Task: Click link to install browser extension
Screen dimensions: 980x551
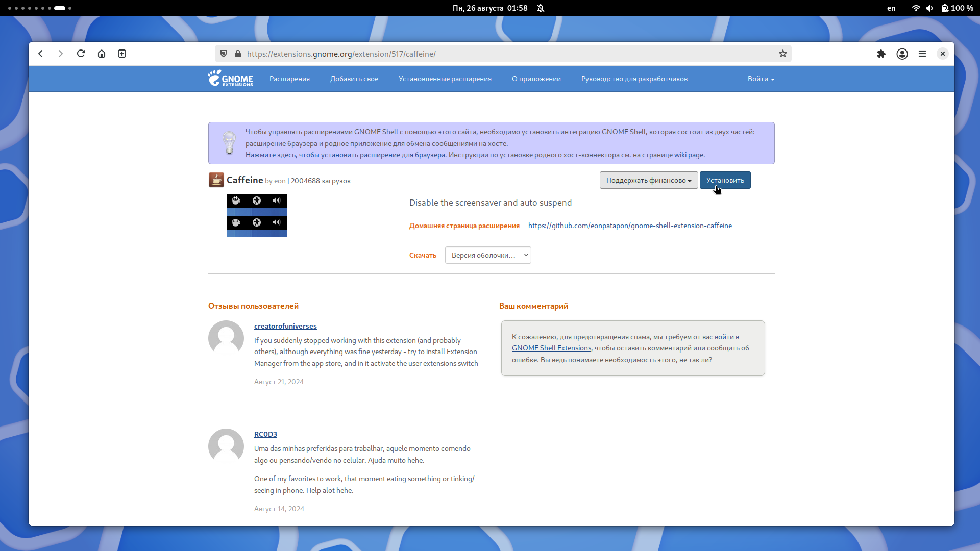Action: [x=345, y=155]
